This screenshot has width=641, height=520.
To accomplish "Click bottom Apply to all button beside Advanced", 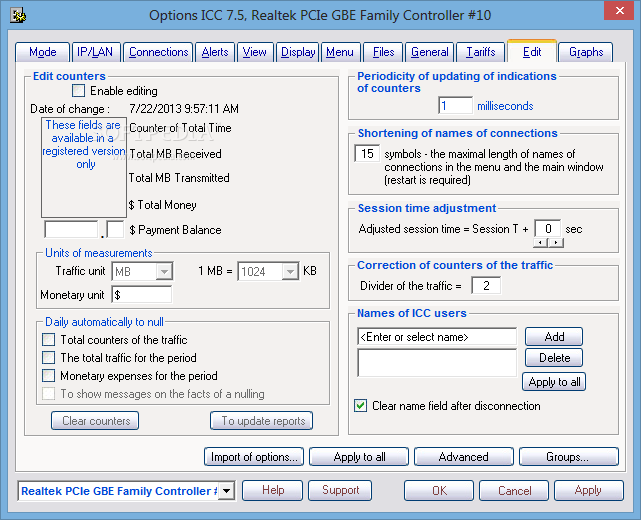I will [359, 457].
